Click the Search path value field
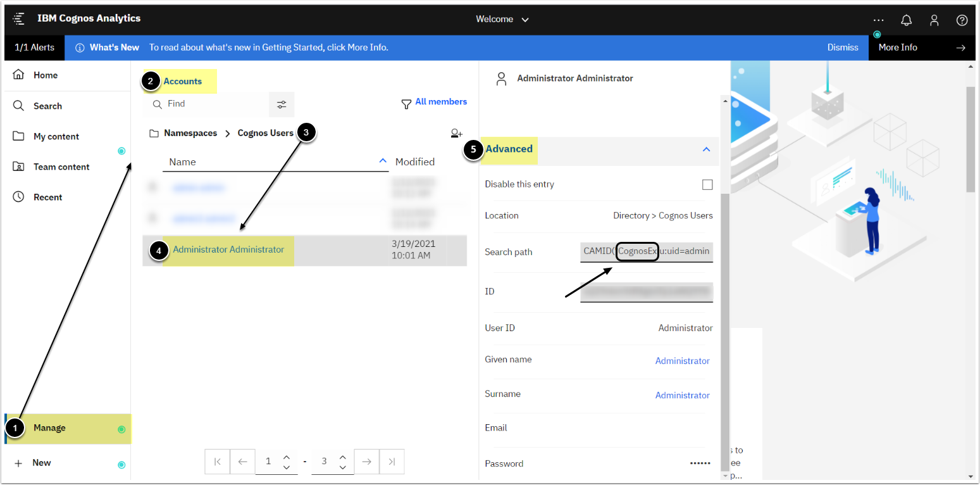Screen dimensions: 980x485 click(x=647, y=251)
